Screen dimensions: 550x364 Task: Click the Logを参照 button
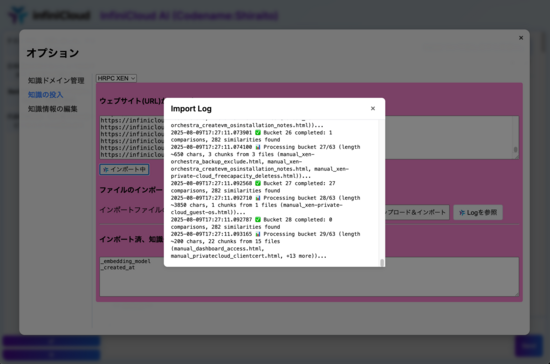pos(478,213)
